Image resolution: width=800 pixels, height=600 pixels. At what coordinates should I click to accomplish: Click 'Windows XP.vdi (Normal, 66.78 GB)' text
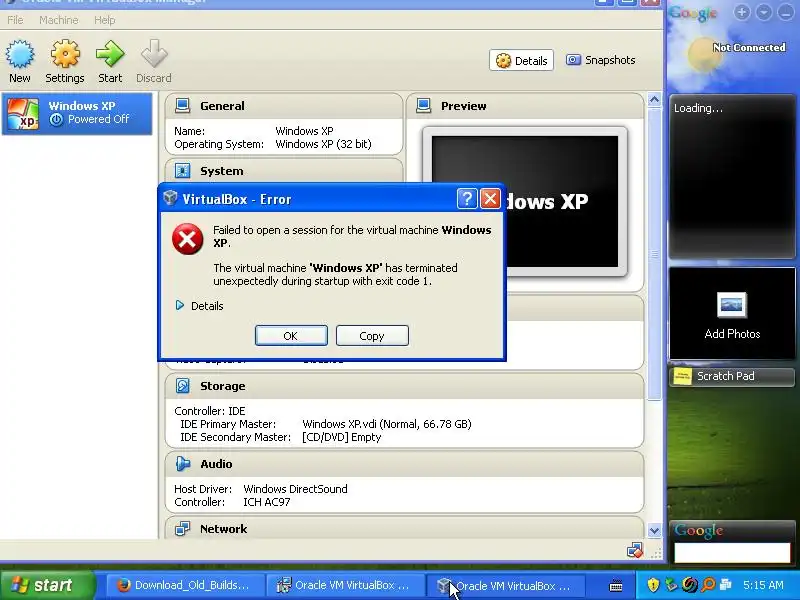tap(387, 424)
